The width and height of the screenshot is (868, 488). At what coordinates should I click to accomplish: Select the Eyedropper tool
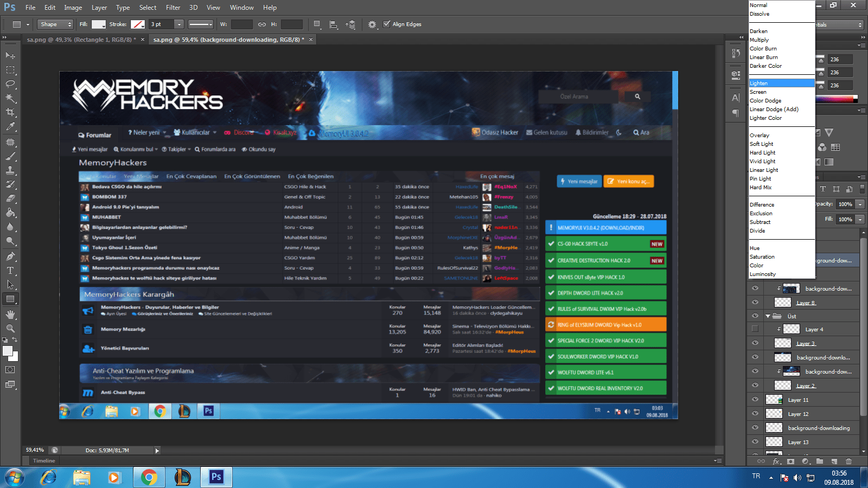click(x=10, y=127)
